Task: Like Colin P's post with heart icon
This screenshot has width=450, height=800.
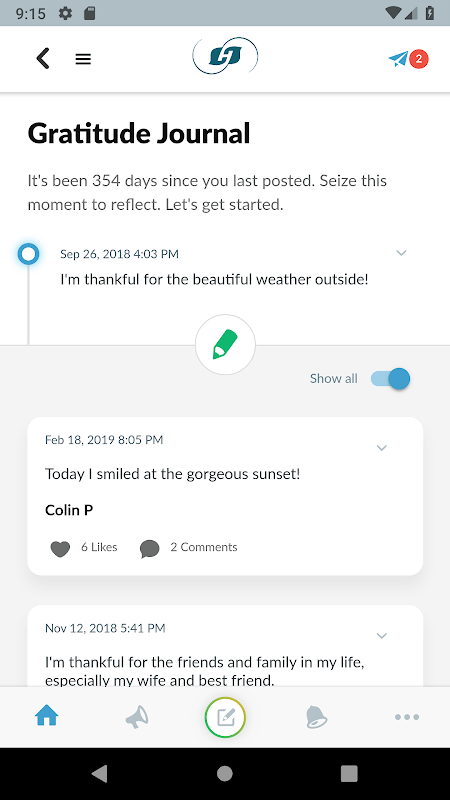Action: click(60, 548)
